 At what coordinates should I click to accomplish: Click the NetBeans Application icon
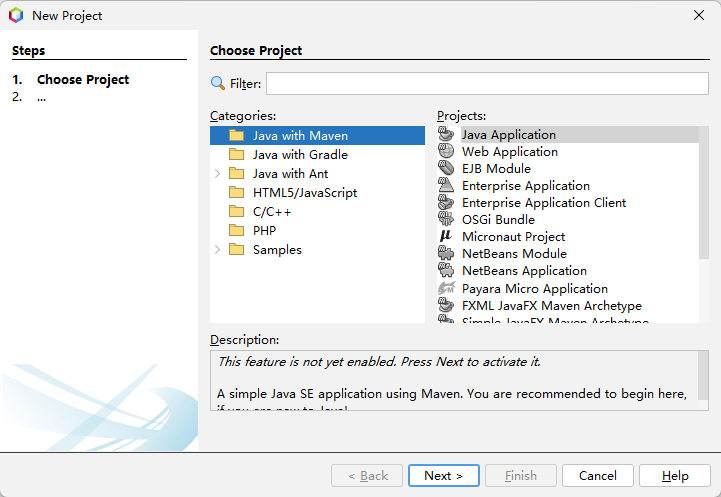tap(446, 270)
